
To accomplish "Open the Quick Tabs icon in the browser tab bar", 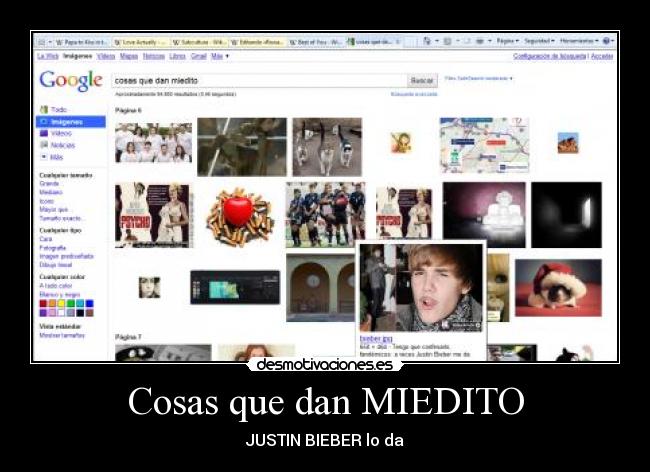I will click(41, 42).
